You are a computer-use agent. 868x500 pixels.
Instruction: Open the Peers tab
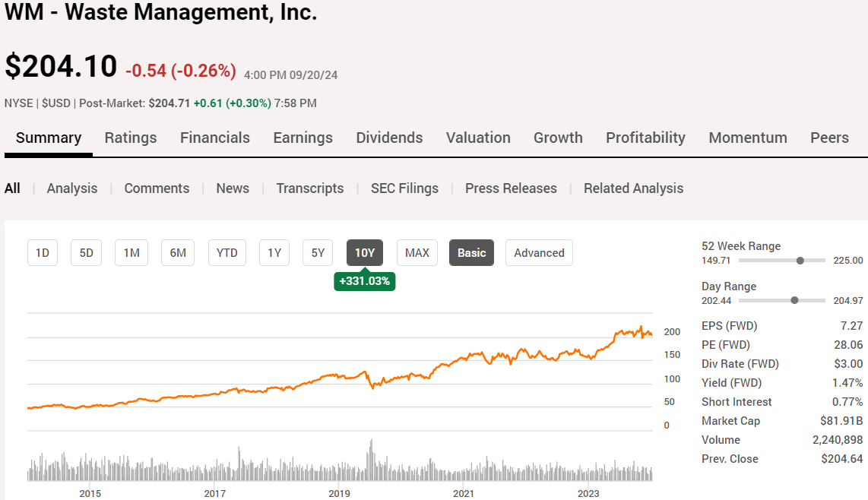(x=829, y=138)
